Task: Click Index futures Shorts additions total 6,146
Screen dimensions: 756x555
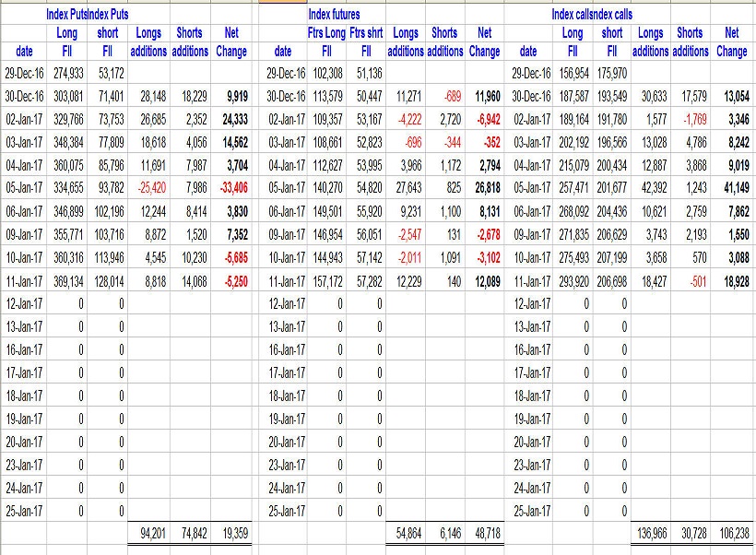Action: coord(445,534)
